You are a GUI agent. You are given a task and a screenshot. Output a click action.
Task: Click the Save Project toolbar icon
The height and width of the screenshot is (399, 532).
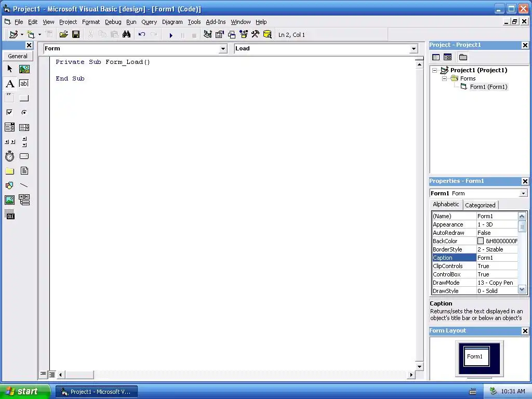[76, 35]
